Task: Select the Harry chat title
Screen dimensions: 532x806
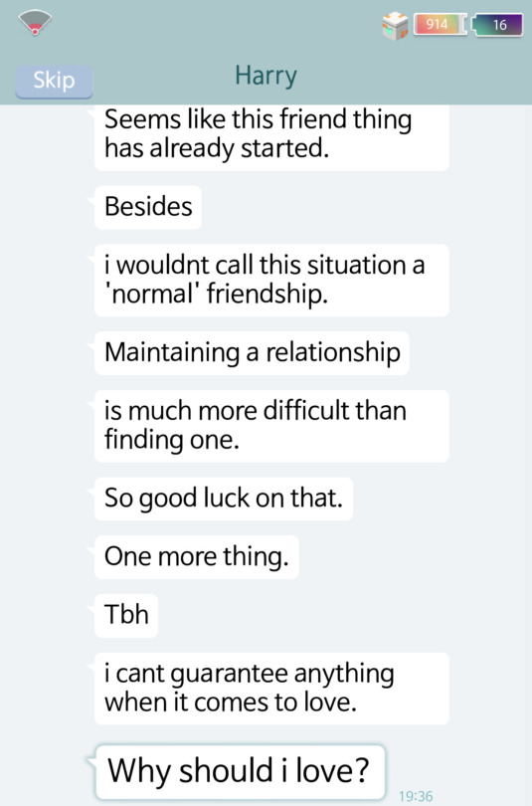Action: 266,76
